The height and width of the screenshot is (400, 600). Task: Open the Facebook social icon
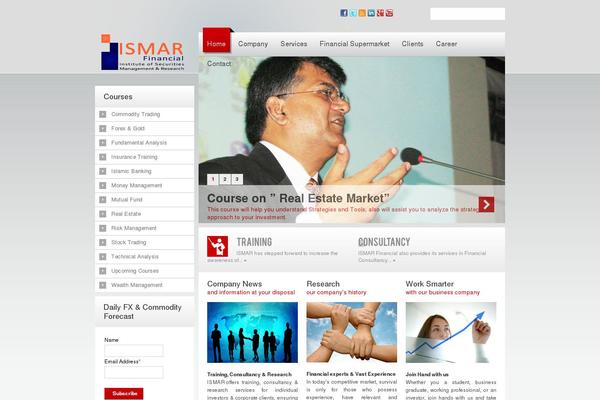tap(344, 13)
